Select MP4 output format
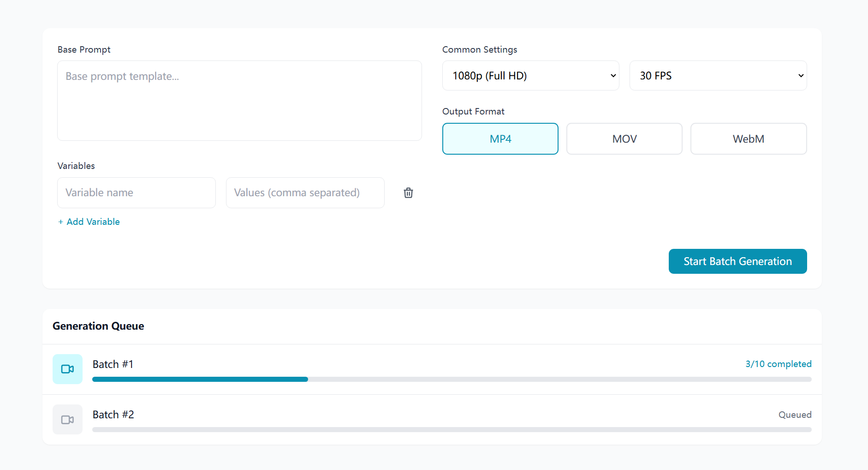This screenshot has width=868, height=470. point(500,139)
